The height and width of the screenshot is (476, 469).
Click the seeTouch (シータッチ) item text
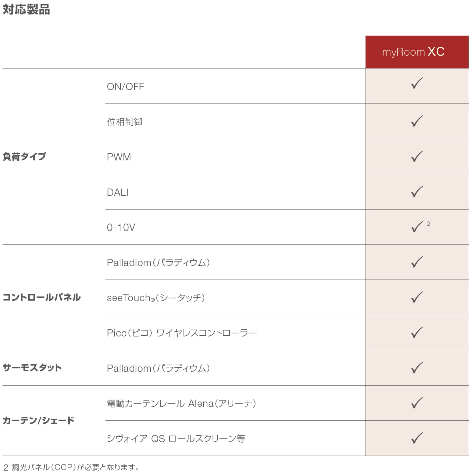pyautogui.click(x=156, y=298)
